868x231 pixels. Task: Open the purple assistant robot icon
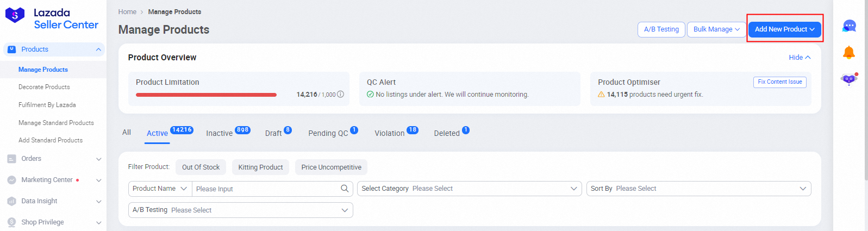coord(848,79)
